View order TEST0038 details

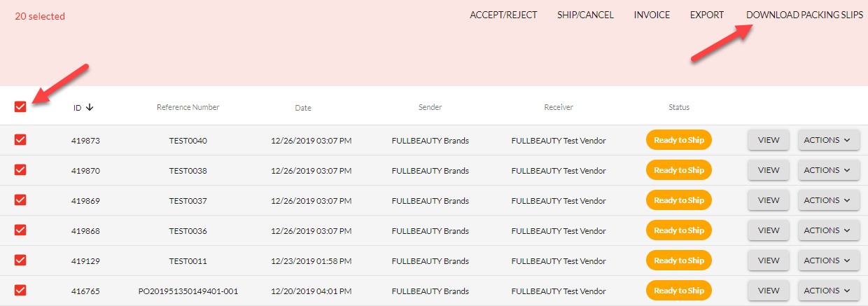(769, 170)
